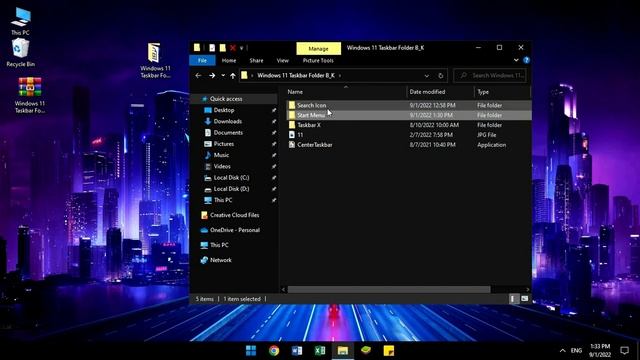Open Downloads in navigation pane
This screenshot has height=360, width=640.
click(x=227, y=121)
